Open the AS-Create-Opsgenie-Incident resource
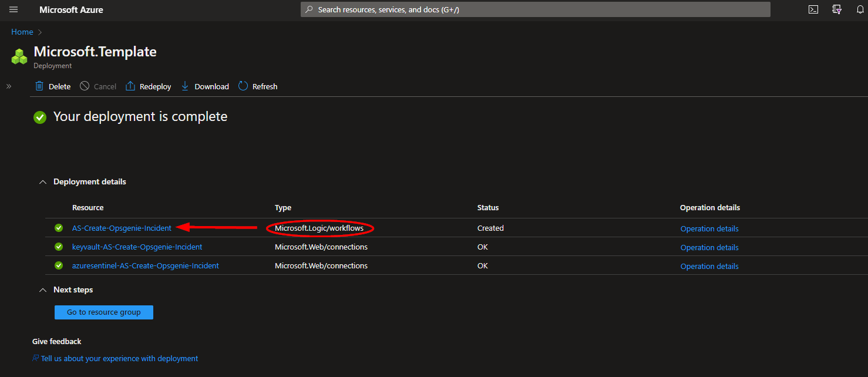Image resolution: width=868 pixels, height=377 pixels. point(122,228)
